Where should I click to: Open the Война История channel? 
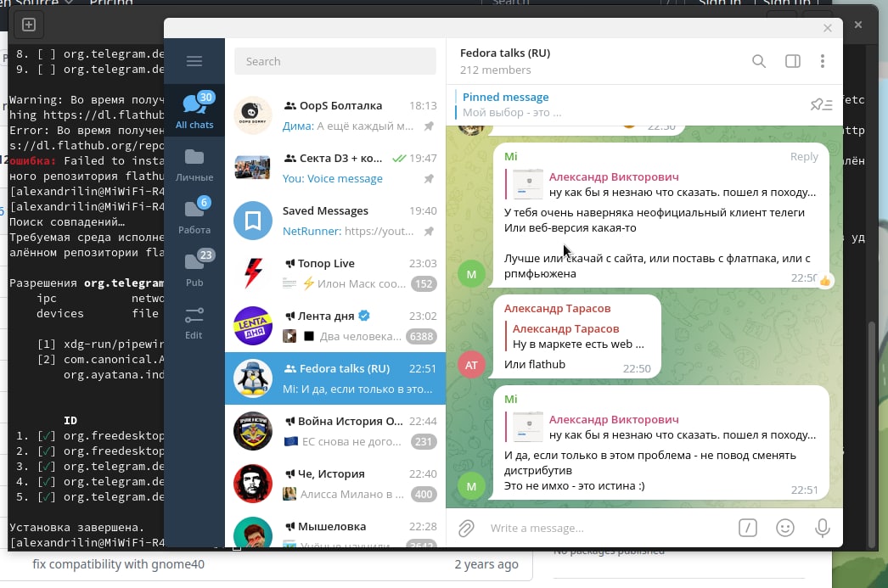point(335,431)
